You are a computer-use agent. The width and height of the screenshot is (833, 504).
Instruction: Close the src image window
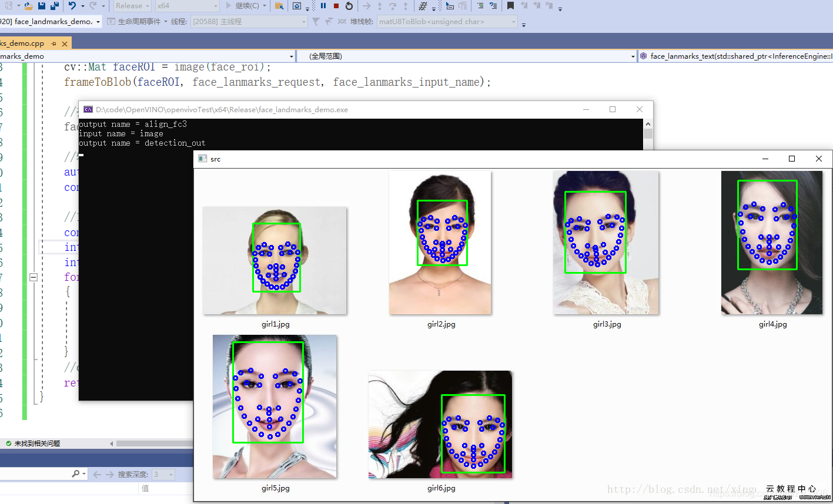(x=819, y=159)
